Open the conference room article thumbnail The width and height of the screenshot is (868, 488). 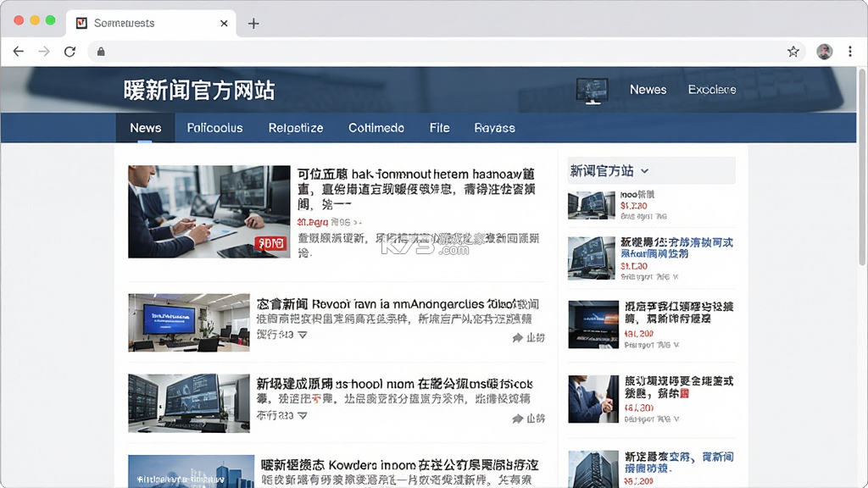(x=189, y=323)
